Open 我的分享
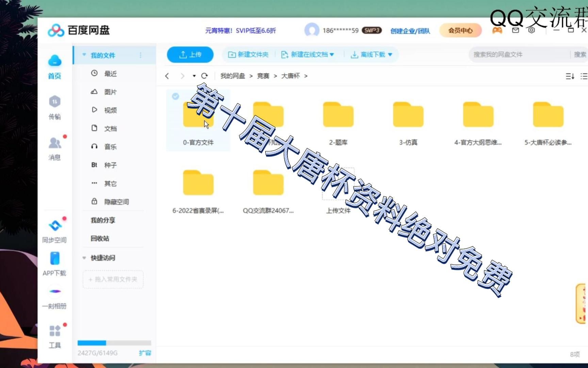The width and height of the screenshot is (588, 368). click(103, 220)
